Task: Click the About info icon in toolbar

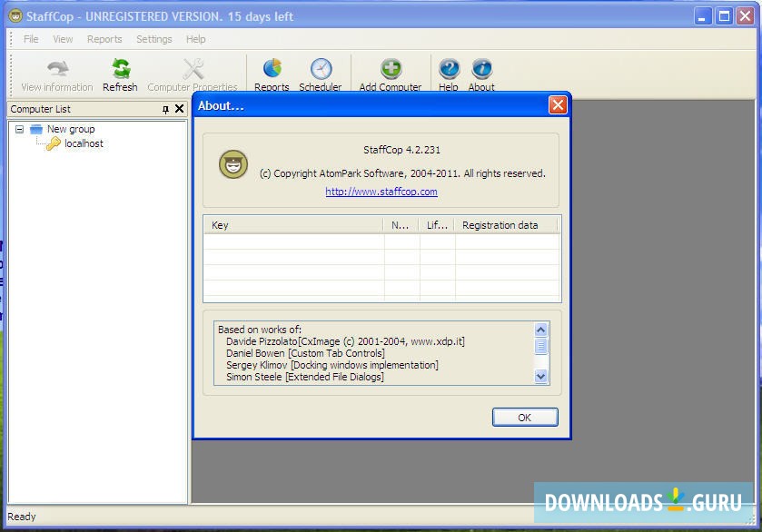Action: click(x=481, y=68)
